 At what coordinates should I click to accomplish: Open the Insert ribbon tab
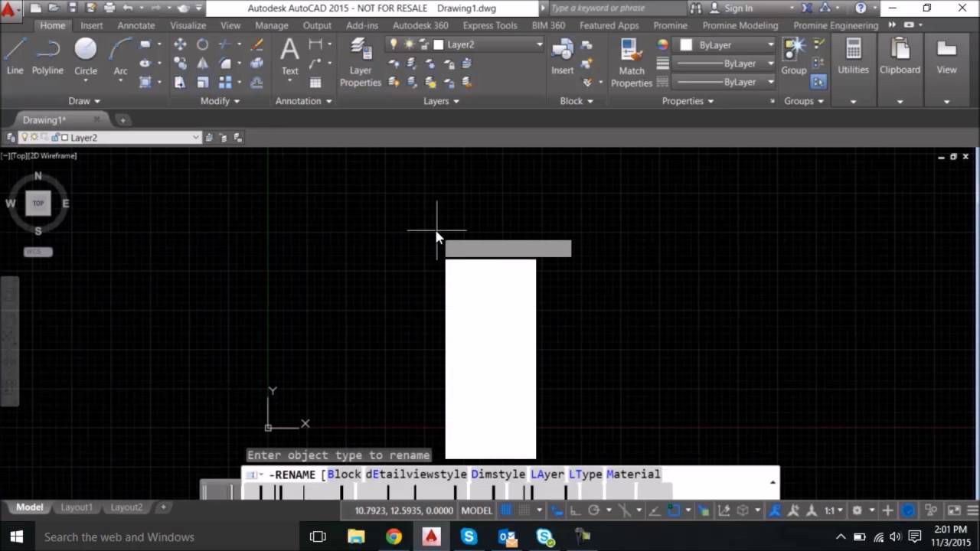coord(92,25)
